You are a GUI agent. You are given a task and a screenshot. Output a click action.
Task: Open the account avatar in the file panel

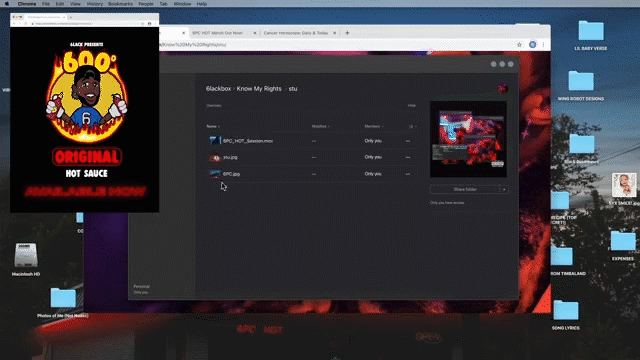coord(502,88)
